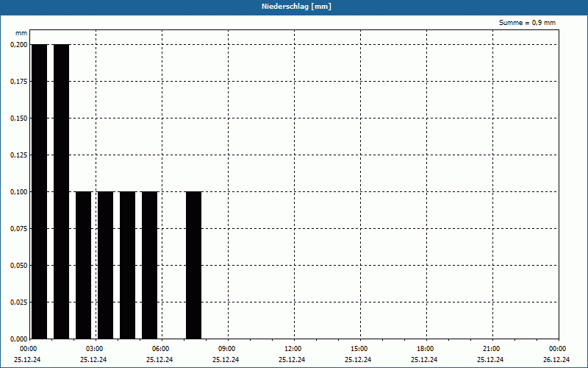Select the 0,100 bar starting at 03:00
Image resolution: width=588 pixels, height=368 pixels.
[105, 265]
